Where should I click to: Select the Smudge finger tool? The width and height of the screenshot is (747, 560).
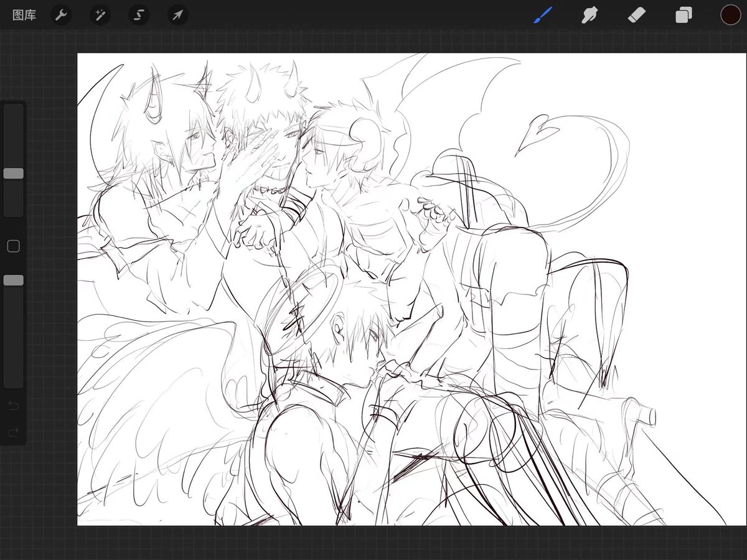[x=590, y=14]
